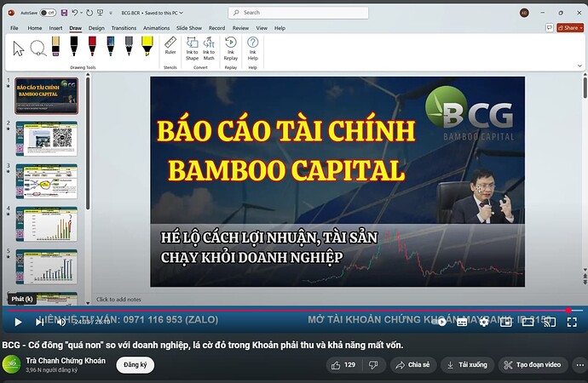Select slide 4 thumbnail with bar chart
Screen dimensions: 588x383
pyautogui.click(x=47, y=224)
